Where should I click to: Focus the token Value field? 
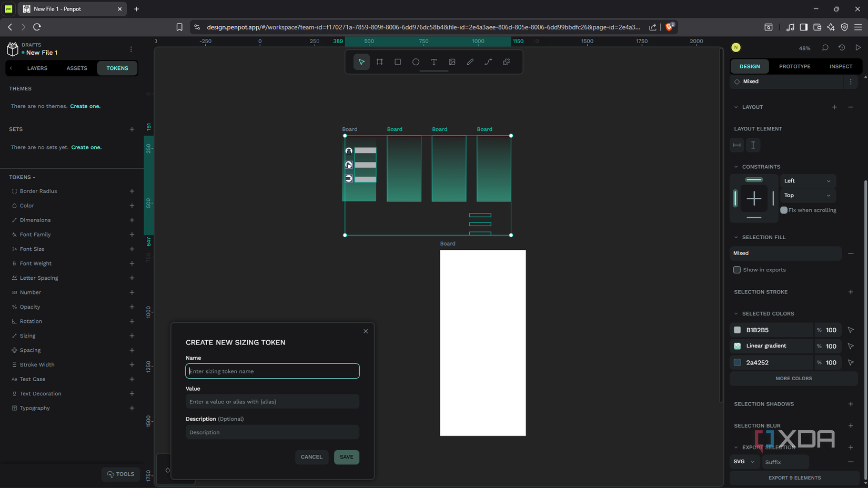click(x=272, y=402)
